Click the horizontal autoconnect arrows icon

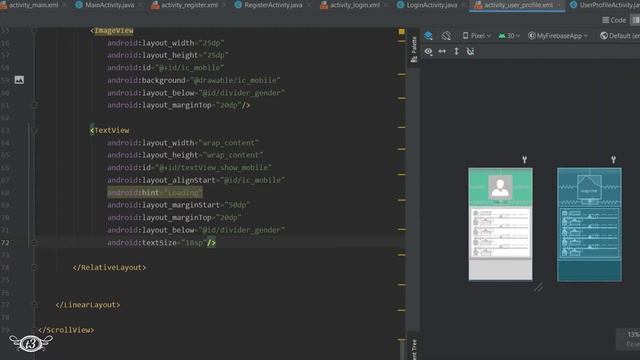[x=442, y=51]
